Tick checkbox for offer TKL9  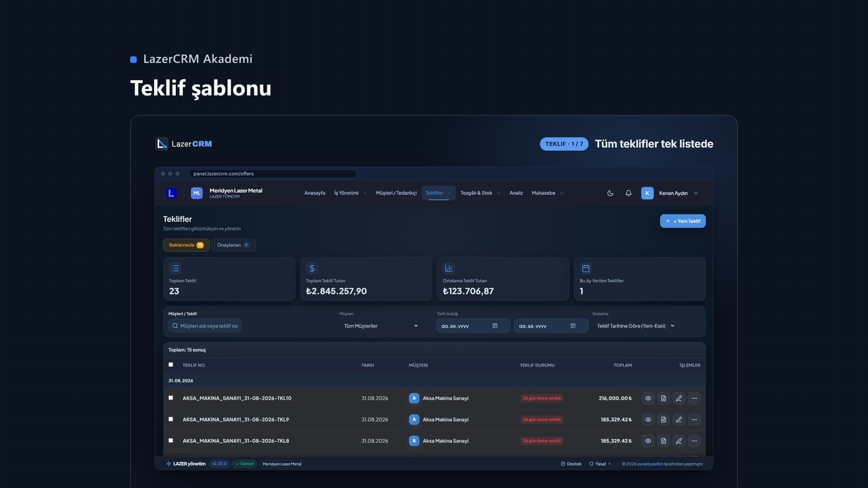coord(171,419)
